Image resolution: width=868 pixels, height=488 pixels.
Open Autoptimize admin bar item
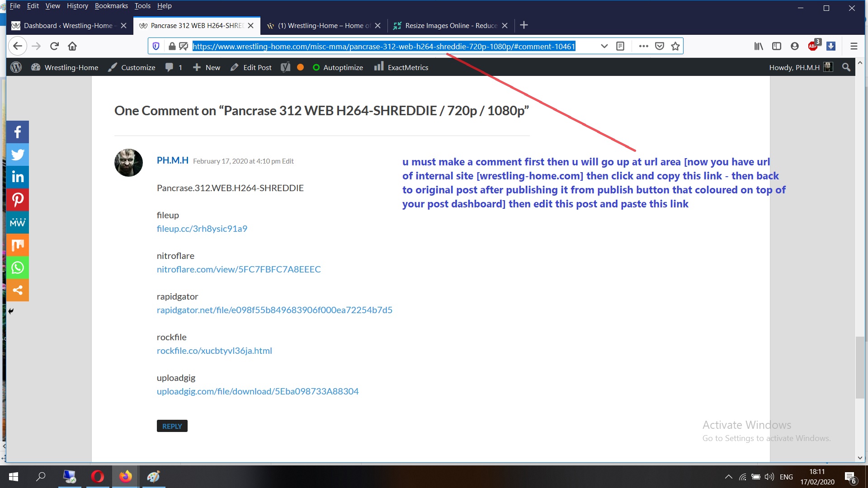pos(338,67)
